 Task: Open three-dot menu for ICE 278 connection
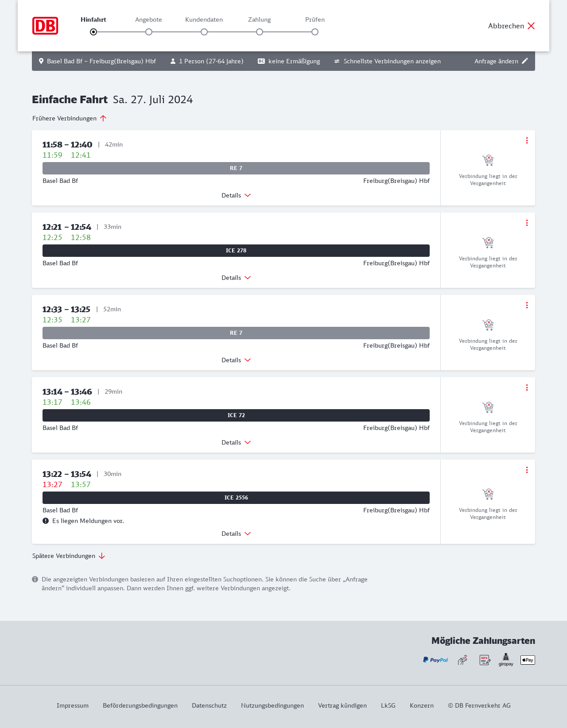[527, 223]
